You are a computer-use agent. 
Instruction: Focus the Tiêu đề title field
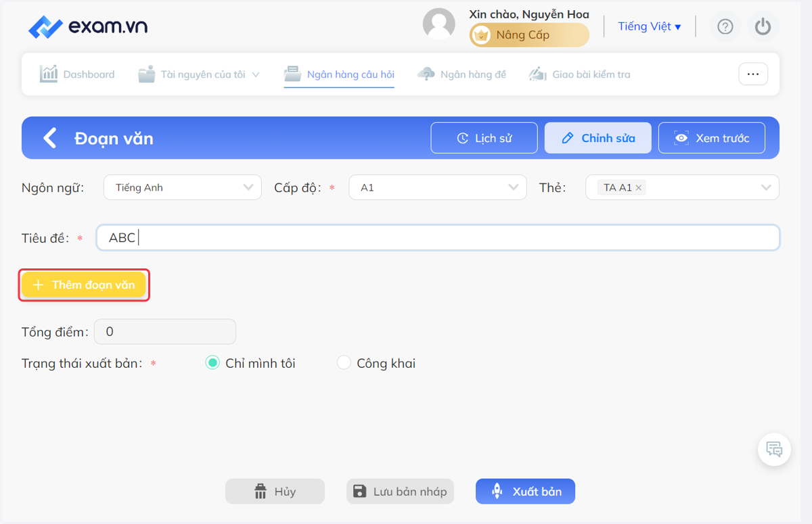tap(438, 238)
